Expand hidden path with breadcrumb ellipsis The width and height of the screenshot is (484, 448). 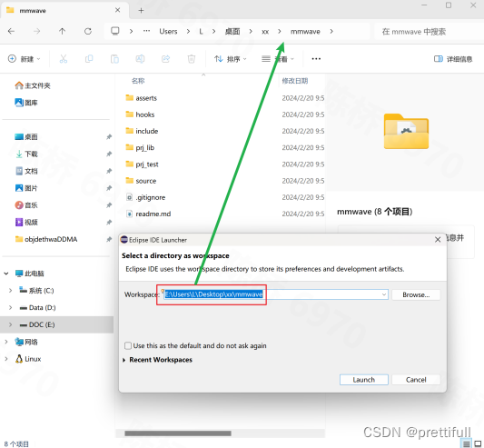(x=146, y=31)
